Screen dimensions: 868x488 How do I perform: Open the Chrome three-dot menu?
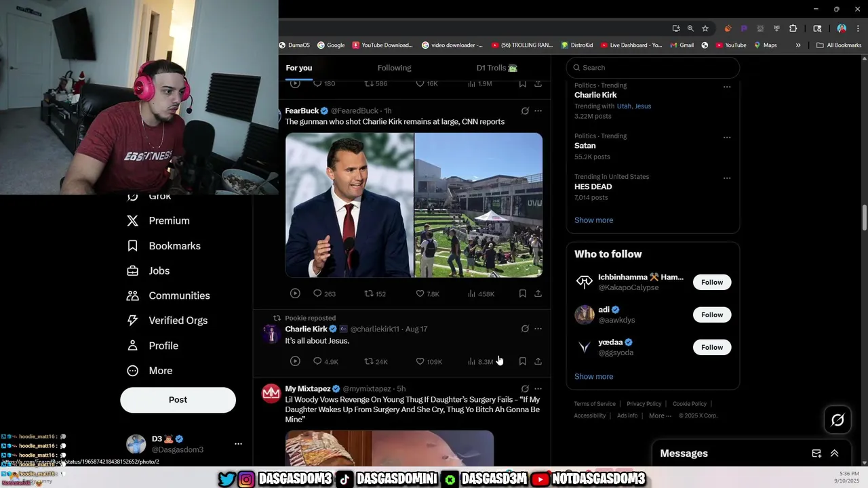(859, 28)
